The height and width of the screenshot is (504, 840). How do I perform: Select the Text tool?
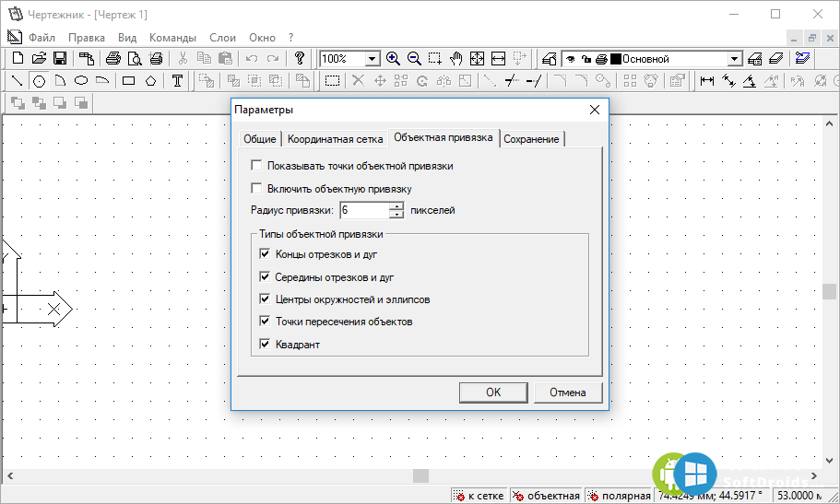[x=177, y=81]
